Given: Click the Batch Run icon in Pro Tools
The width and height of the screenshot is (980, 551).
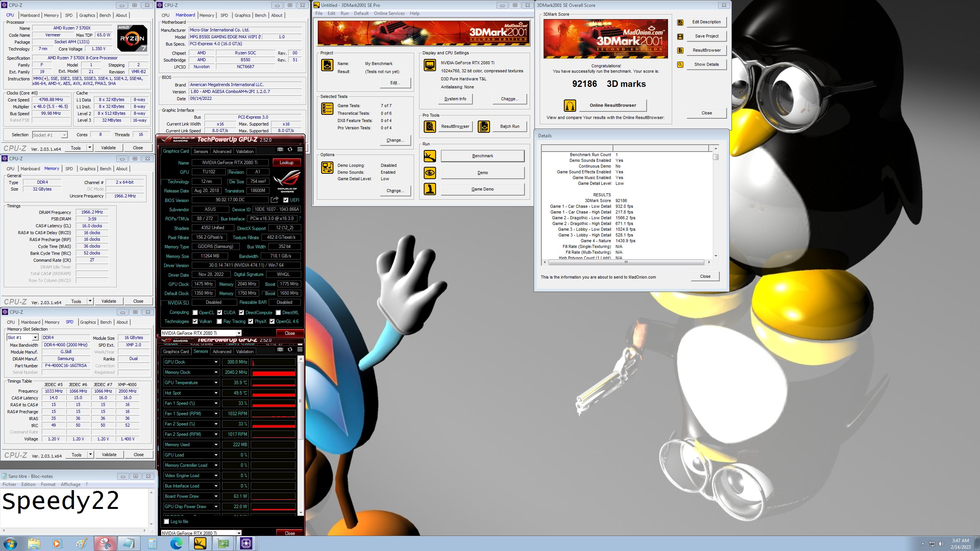Looking at the screenshot, I should click(484, 126).
